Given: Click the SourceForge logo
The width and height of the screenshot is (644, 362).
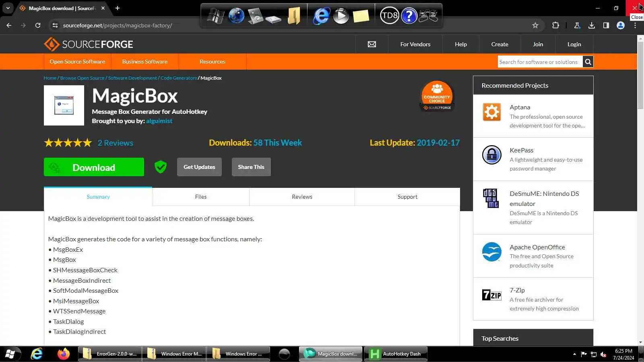Looking at the screenshot, I should pos(89,44).
